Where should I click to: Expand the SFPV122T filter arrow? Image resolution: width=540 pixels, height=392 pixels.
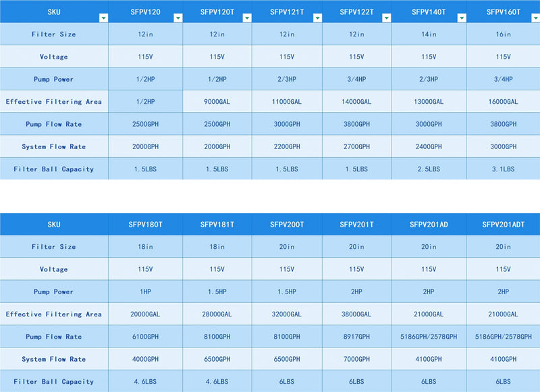tap(387, 18)
